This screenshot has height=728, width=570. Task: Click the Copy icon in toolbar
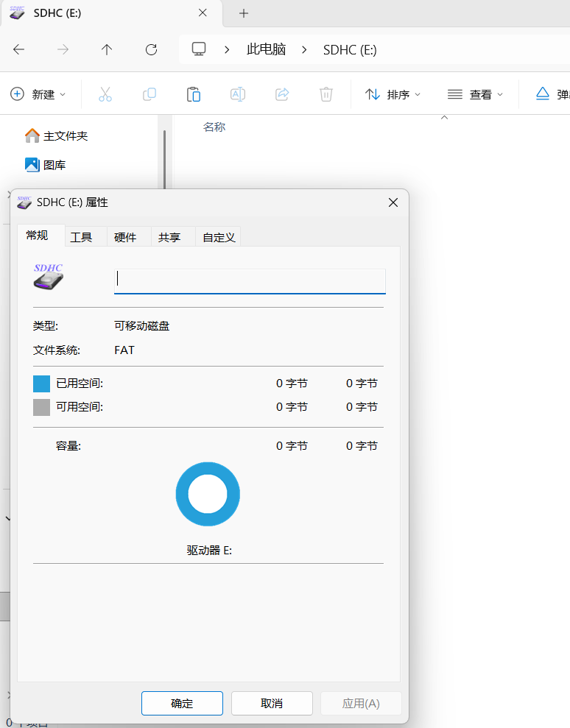tap(149, 94)
